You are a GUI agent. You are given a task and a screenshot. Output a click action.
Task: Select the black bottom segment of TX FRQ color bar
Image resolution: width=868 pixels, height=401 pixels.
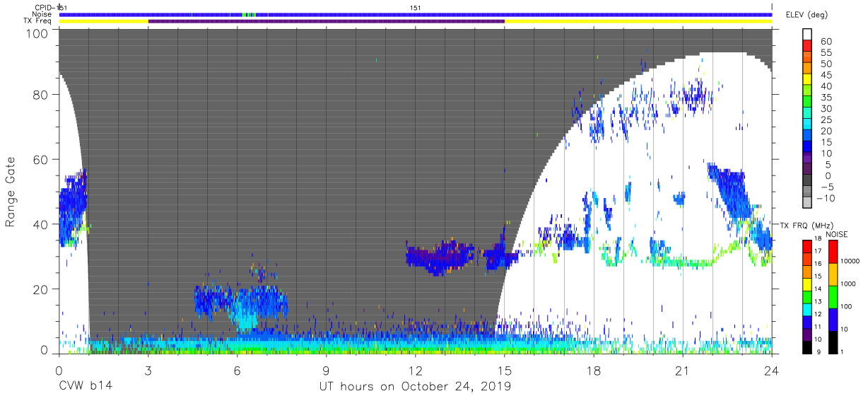pyautogui.click(x=807, y=347)
